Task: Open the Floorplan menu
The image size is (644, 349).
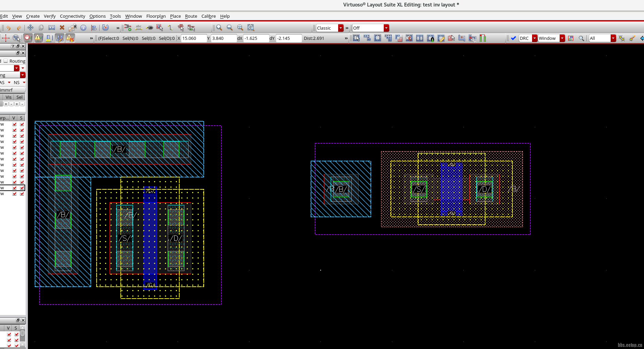Action: (156, 16)
